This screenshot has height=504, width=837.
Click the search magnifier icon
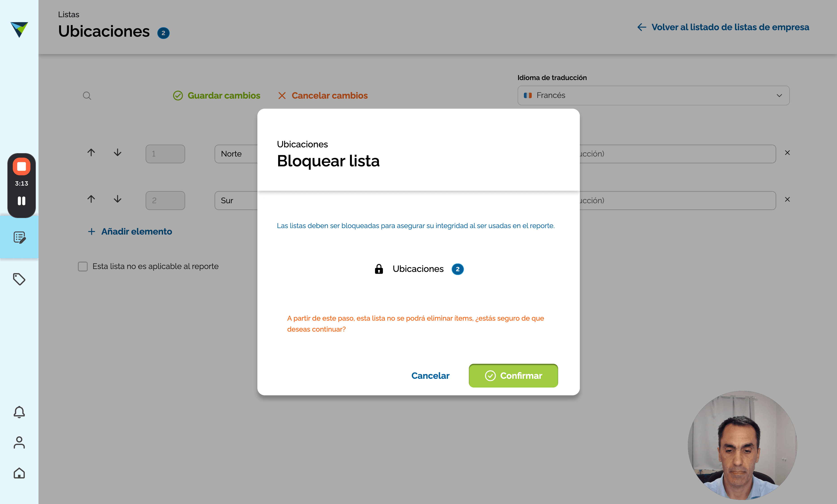87,96
